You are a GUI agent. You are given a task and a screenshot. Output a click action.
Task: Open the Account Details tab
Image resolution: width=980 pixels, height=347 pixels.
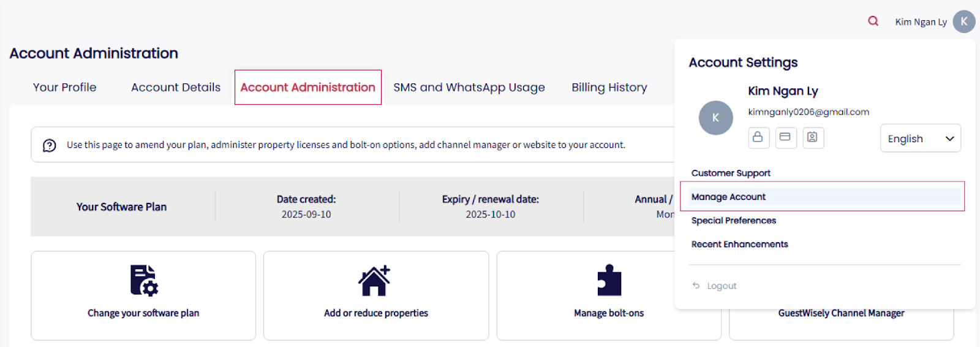click(176, 88)
